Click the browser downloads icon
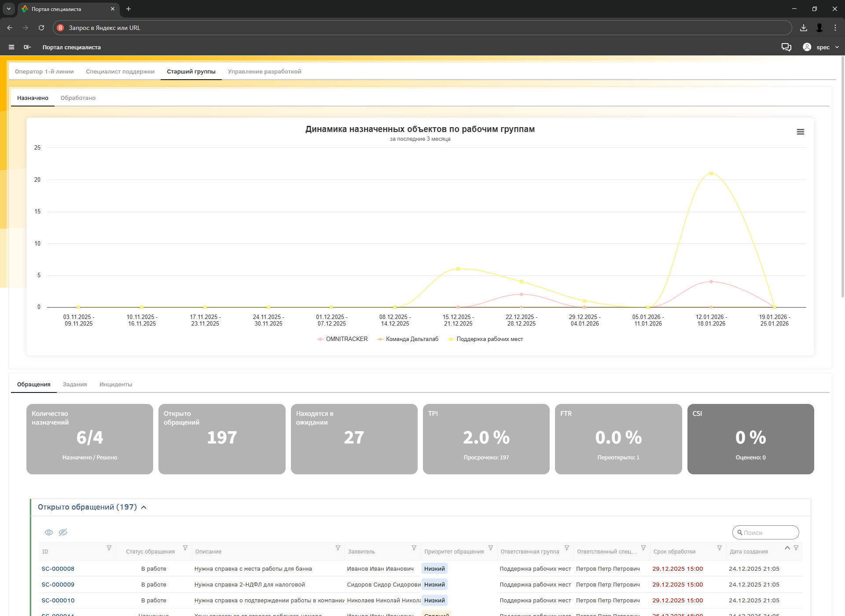This screenshot has width=845, height=616. pyautogui.click(x=804, y=28)
